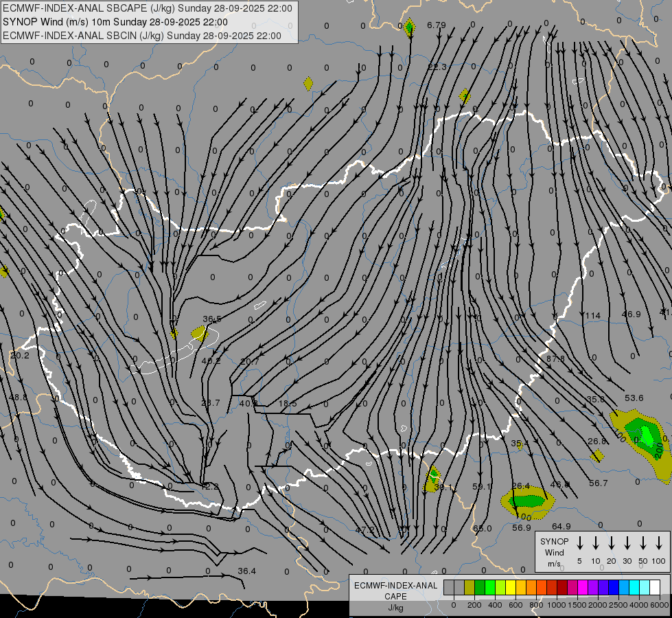Screen dimensions: 672x618
Task: Click the SBCIN title line in the header
Action: (142, 36)
